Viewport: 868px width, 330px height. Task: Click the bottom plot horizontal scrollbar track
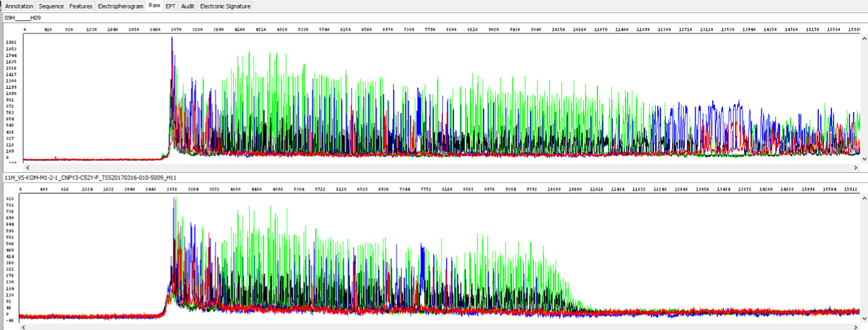(439, 325)
